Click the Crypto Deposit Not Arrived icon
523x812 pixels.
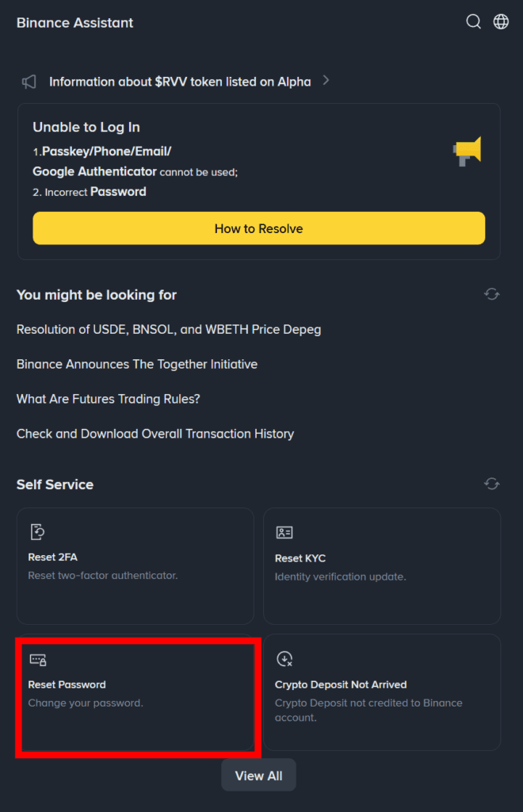[x=284, y=659]
